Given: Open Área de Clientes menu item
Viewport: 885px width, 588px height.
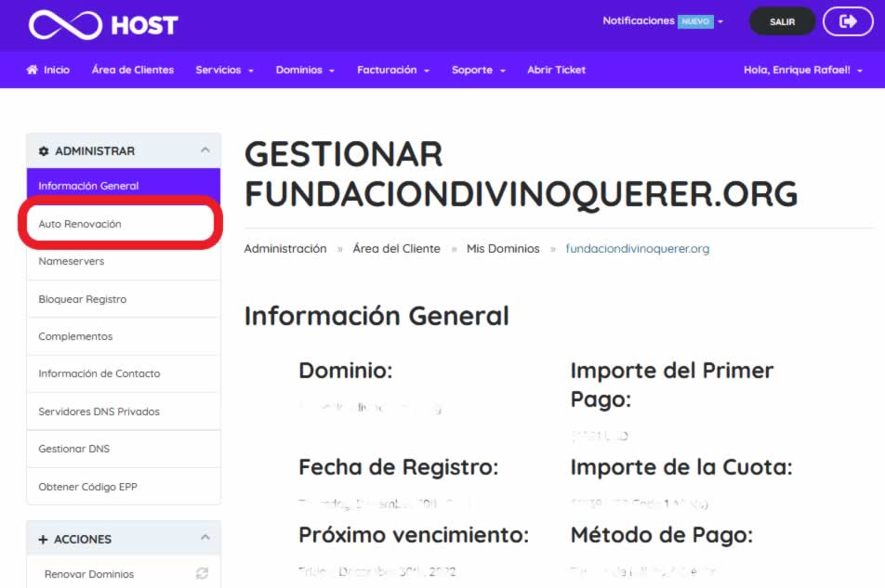Looking at the screenshot, I should (133, 70).
